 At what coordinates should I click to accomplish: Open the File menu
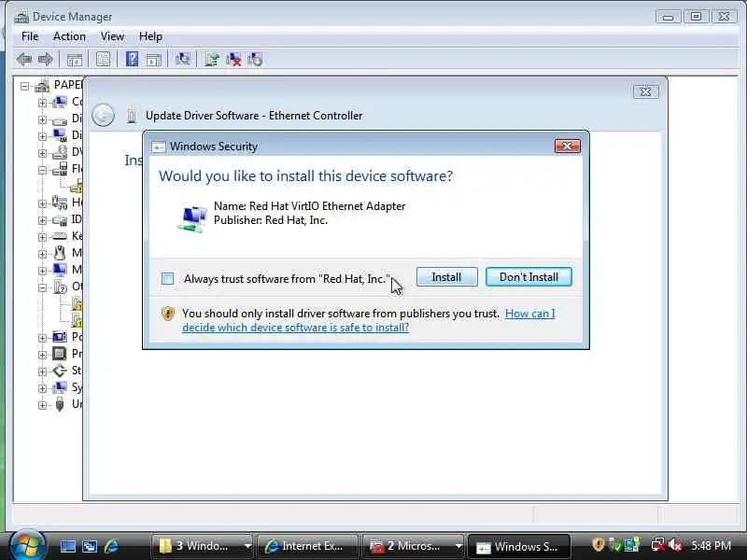[30, 36]
